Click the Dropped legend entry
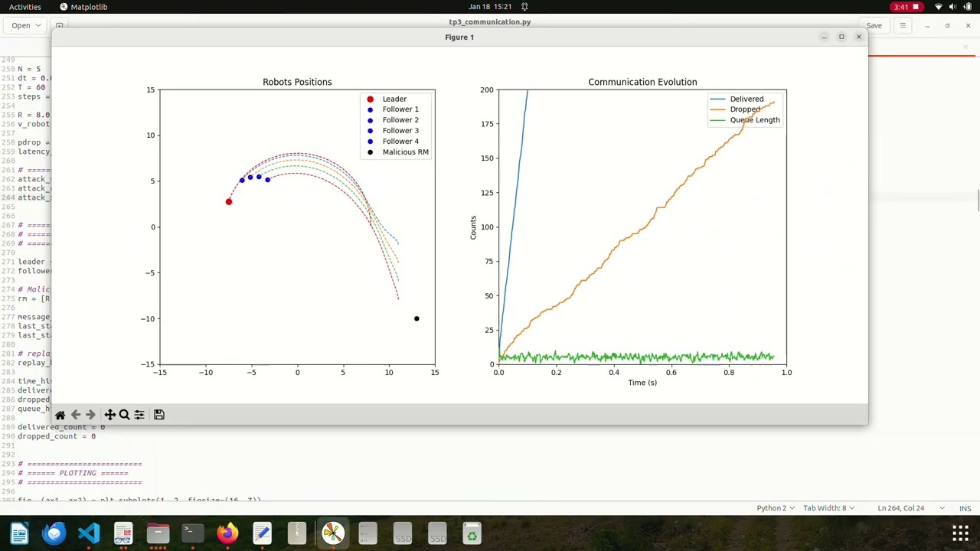 pyautogui.click(x=736, y=109)
